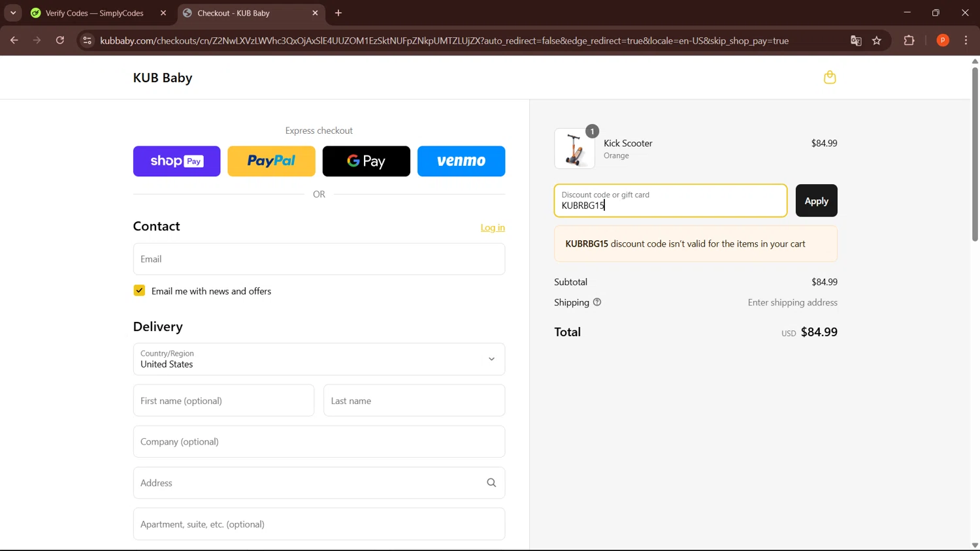Open the Chrome profile avatar
The height and width of the screenshot is (551, 980).
[x=943, y=40]
